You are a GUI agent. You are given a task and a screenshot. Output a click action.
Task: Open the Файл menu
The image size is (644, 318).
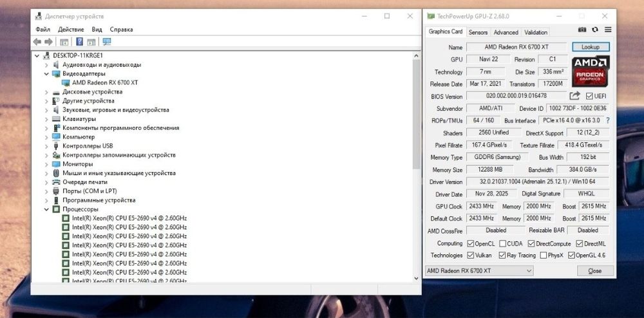click(43, 30)
